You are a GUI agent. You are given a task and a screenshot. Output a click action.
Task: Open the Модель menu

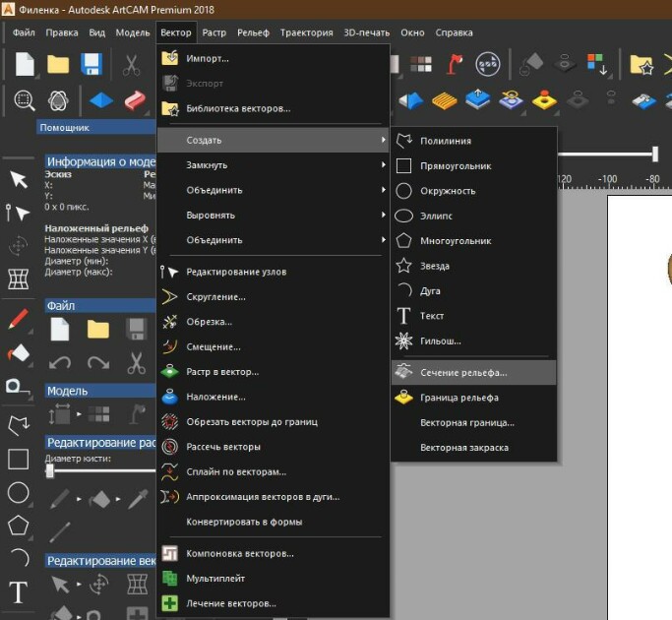click(x=133, y=32)
